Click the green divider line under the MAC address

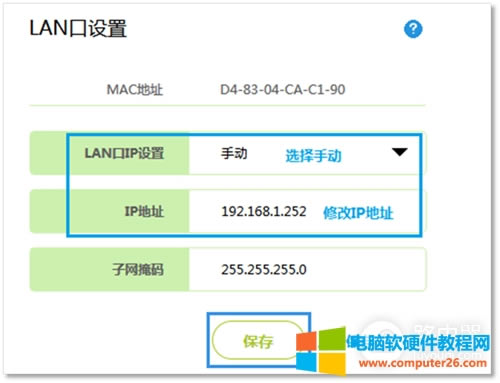227,106
